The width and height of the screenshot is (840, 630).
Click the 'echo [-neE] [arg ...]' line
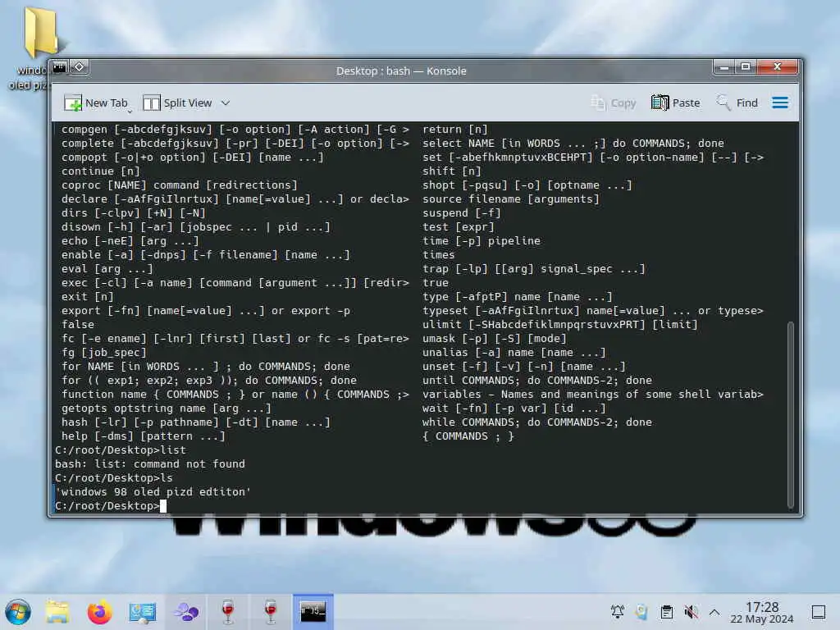point(130,241)
